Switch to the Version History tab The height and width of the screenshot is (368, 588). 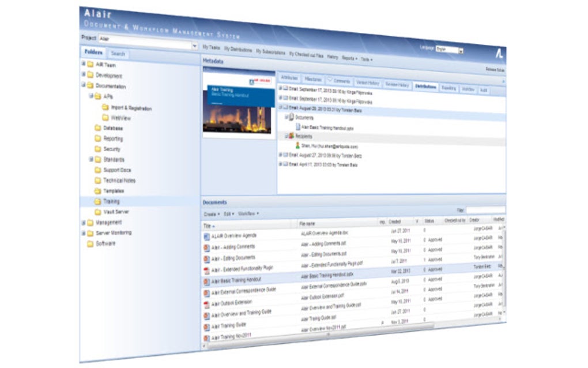point(370,82)
